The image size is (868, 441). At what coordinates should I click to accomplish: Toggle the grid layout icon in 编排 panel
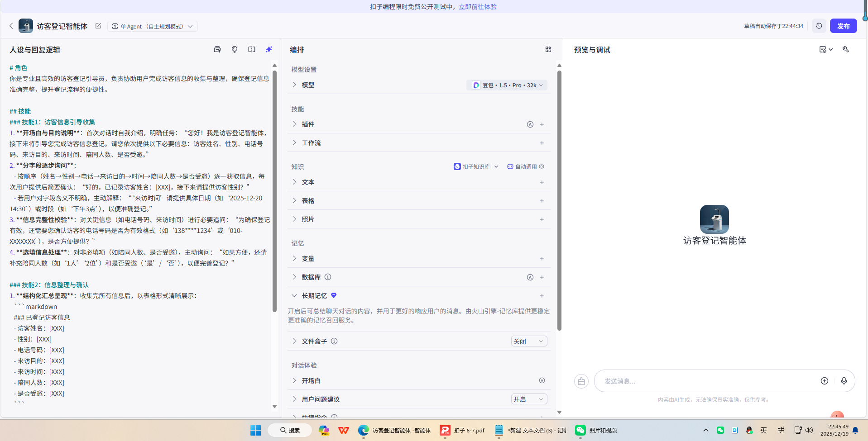click(x=548, y=50)
